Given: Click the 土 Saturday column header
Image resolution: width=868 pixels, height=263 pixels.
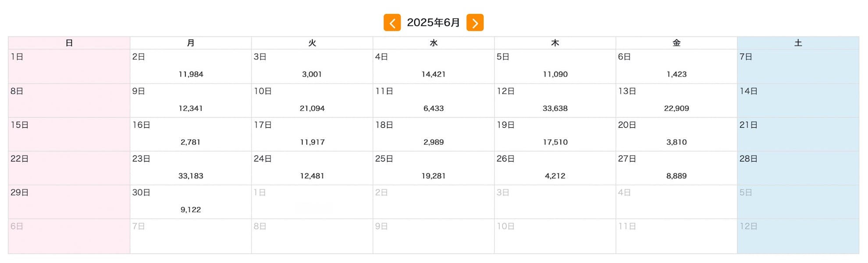Looking at the screenshot, I should (798, 43).
